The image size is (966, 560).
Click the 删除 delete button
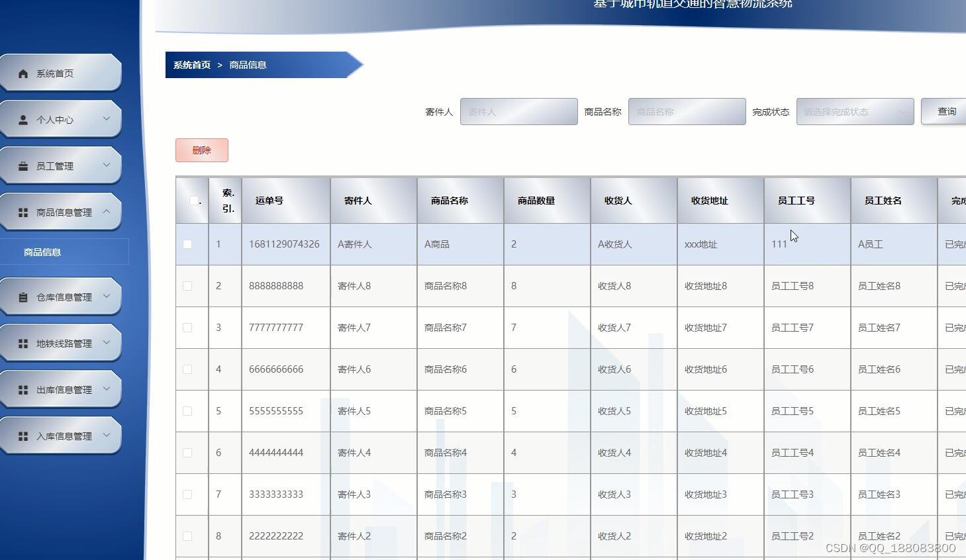[x=201, y=150]
